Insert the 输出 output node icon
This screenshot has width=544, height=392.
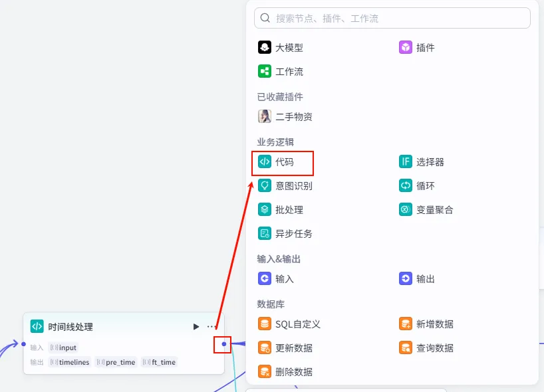(405, 278)
